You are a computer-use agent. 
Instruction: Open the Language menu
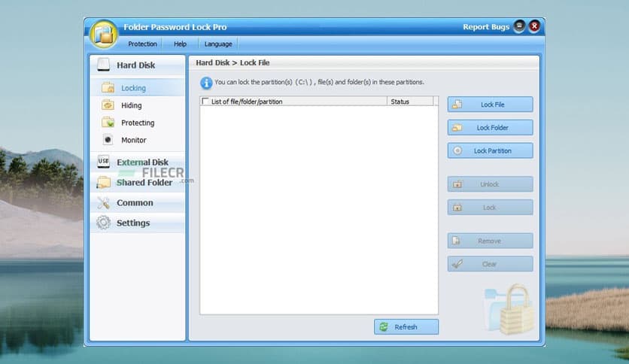pos(218,44)
